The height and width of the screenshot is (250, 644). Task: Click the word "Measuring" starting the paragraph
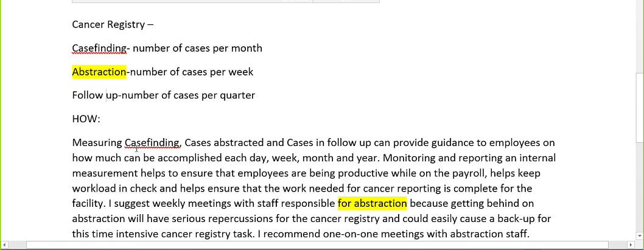(x=97, y=143)
